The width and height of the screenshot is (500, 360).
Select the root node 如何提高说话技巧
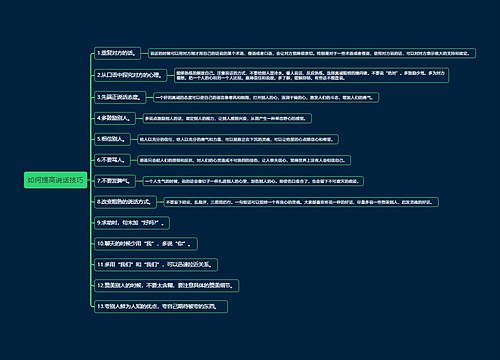pos(55,180)
